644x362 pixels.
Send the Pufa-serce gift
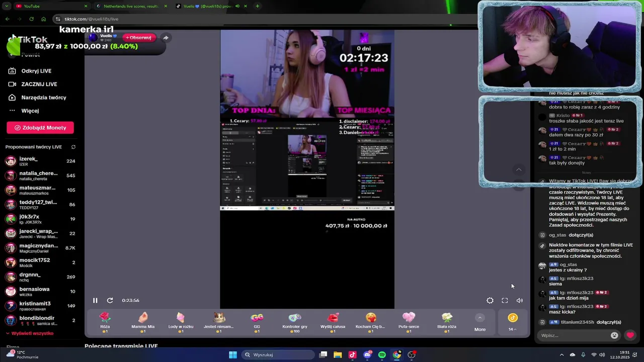point(409,322)
